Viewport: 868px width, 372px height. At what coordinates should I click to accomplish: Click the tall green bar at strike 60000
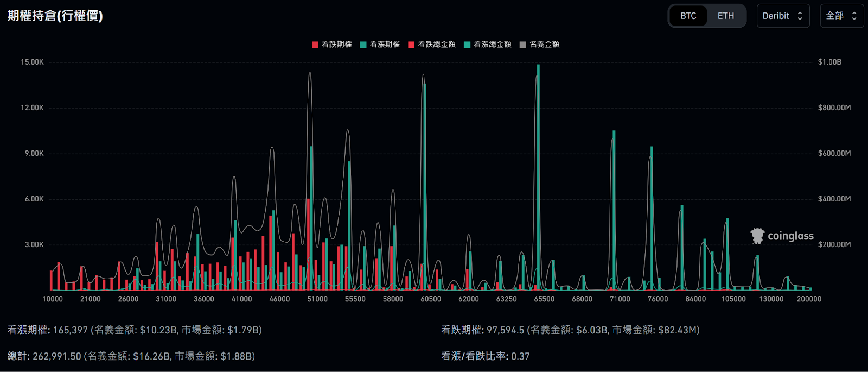pyautogui.click(x=425, y=187)
